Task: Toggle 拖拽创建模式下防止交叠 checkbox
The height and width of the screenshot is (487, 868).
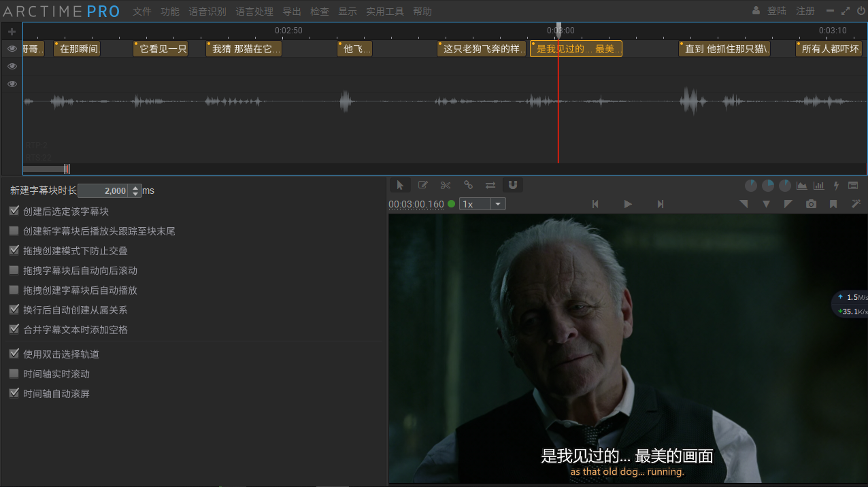Action: tap(14, 250)
